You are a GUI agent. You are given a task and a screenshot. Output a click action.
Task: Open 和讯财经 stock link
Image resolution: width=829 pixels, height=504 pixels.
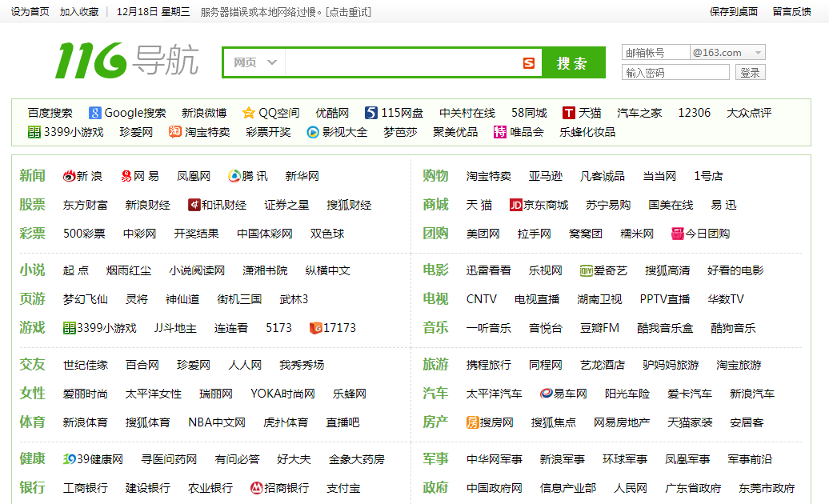click(x=218, y=205)
